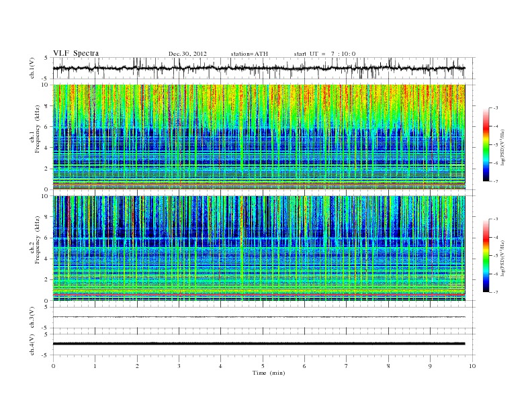Viewport: 532px width, 411px height.
Task: Click the time axis tick label "3"
Action: coord(179,366)
